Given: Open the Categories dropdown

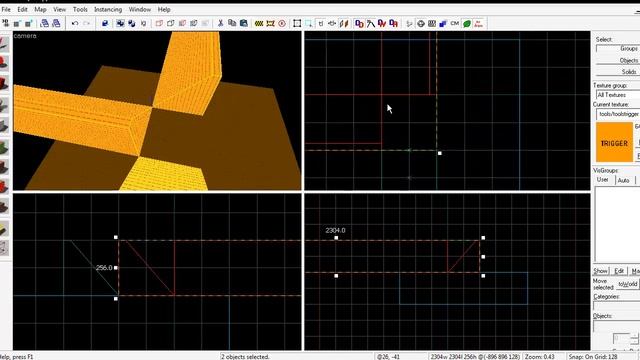Looking at the screenshot, I should pos(616,306).
